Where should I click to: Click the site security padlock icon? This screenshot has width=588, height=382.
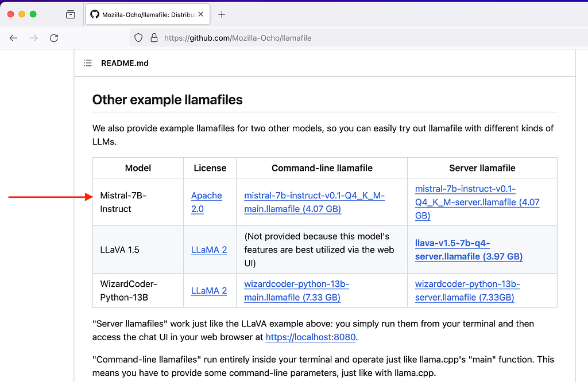(154, 38)
